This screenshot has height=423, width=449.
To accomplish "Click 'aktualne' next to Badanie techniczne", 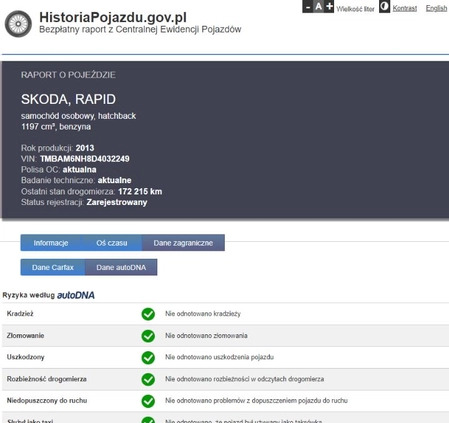I will pyautogui.click(x=114, y=180).
